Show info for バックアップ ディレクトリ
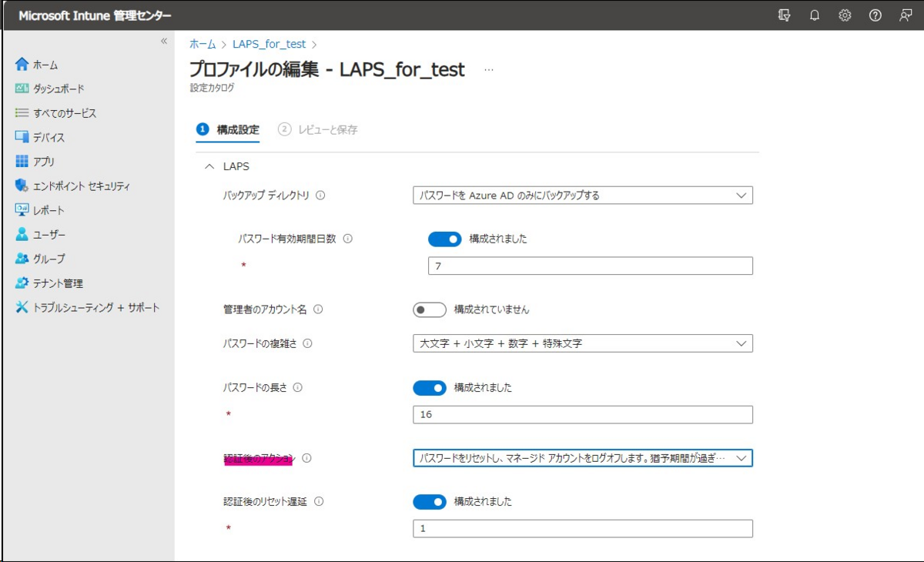Screen dimensions: 924x562 (x=320, y=196)
